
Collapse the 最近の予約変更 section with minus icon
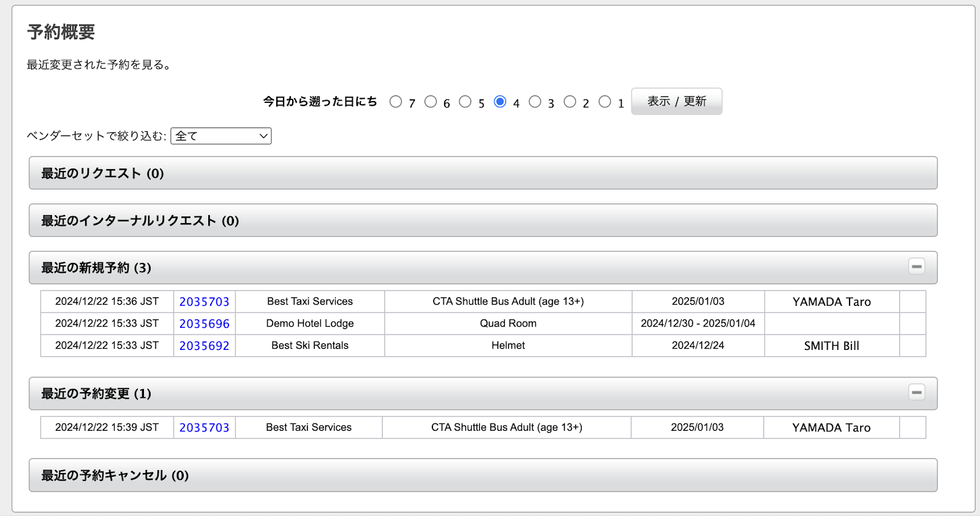[916, 392]
